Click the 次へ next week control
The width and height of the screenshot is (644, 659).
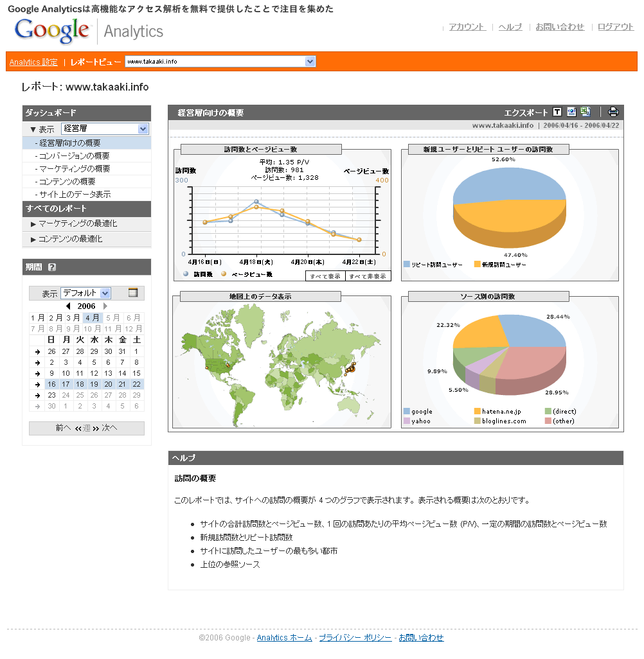click(x=109, y=428)
